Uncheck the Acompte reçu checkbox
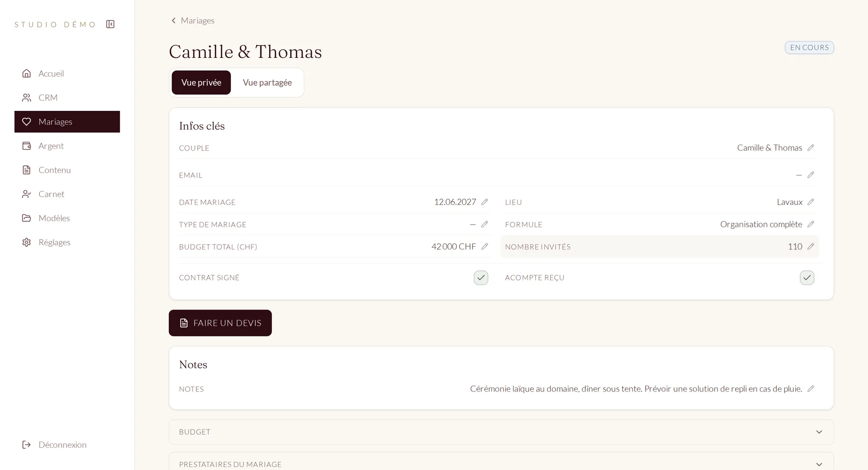This screenshot has height=470, width=868. [807, 278]
